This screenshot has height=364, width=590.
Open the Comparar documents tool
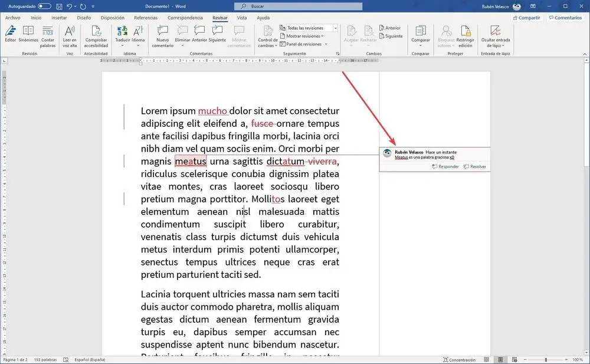coord(420,33)
